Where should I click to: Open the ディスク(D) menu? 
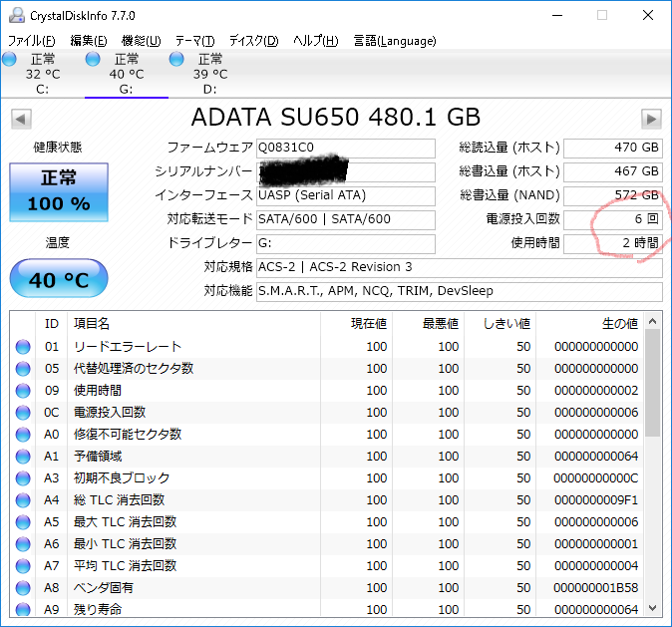click(x=253, y=41)
